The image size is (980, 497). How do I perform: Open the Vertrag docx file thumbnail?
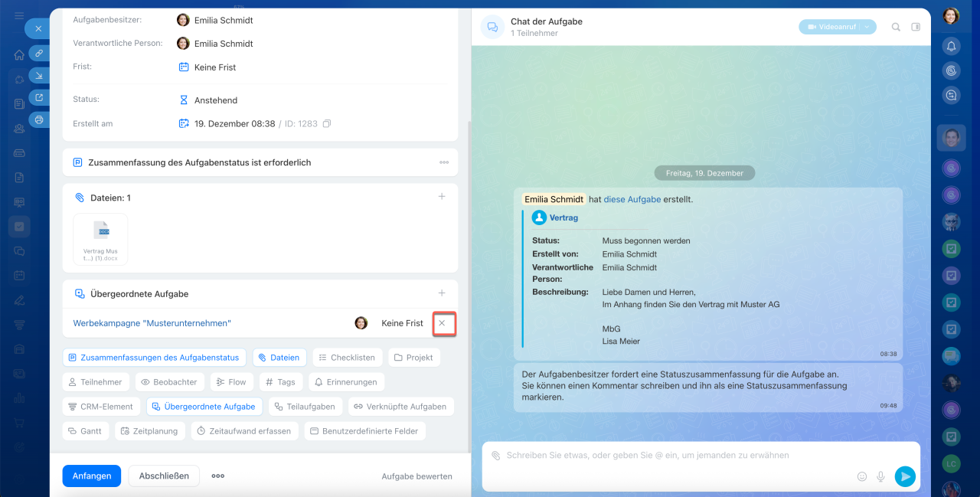(x=100, y=239)
